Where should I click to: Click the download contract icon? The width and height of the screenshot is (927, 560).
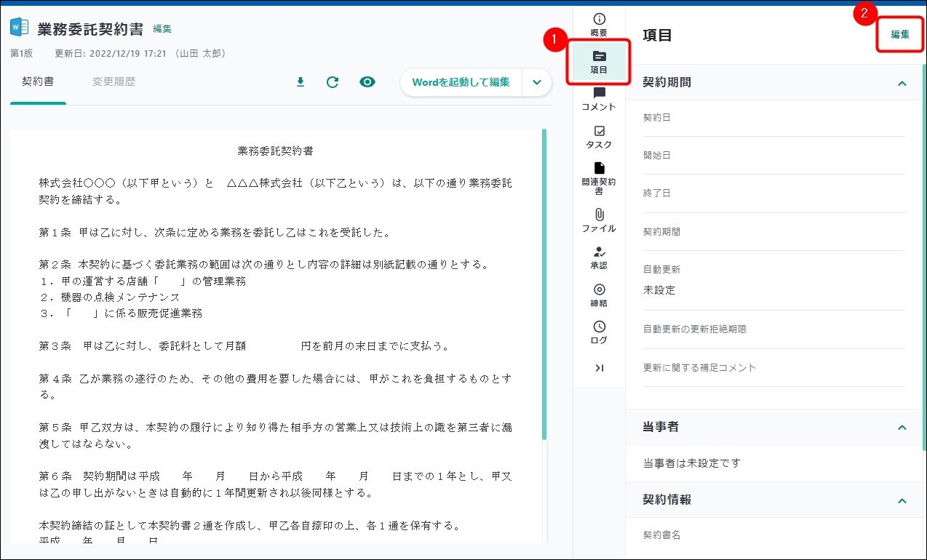300,82
